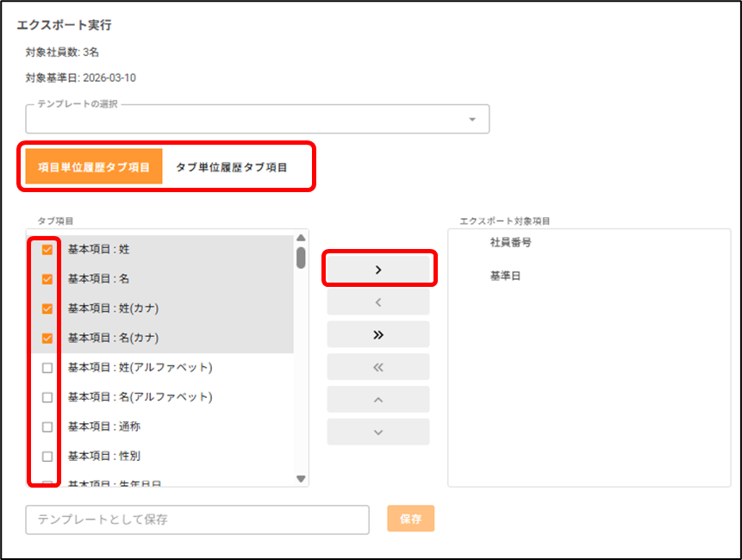
Task: Uncheck the 基本項目 : 名(カナ) checkbox
Action: tap(47, 339)
